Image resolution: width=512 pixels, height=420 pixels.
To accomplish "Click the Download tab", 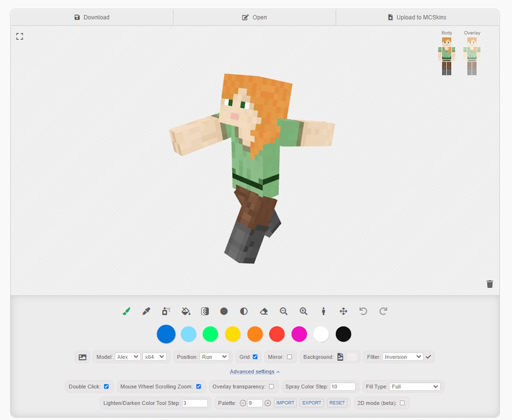I will (92, 17).
